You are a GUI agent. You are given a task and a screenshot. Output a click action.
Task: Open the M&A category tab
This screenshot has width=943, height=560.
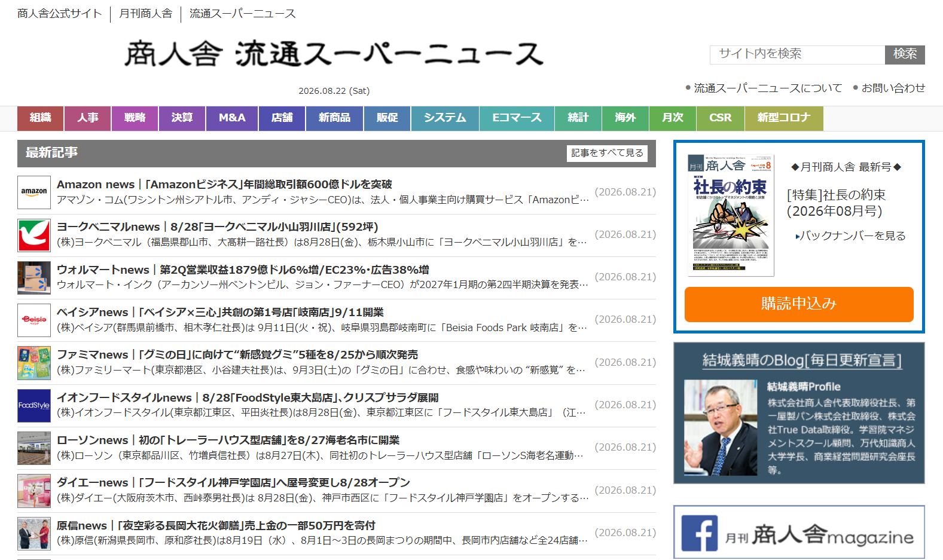[232, 118]
